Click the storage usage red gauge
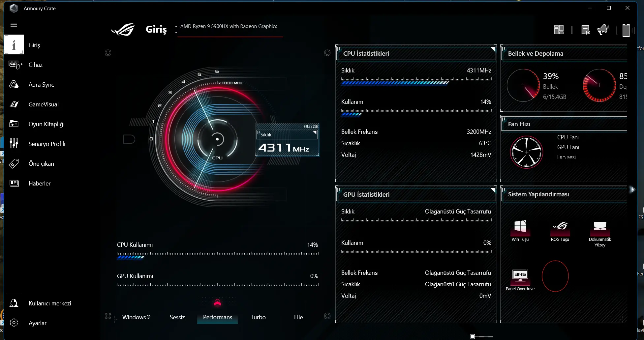The height and width of the screenshot is (340, 644). pyautogui.click(x=599, y=85)
